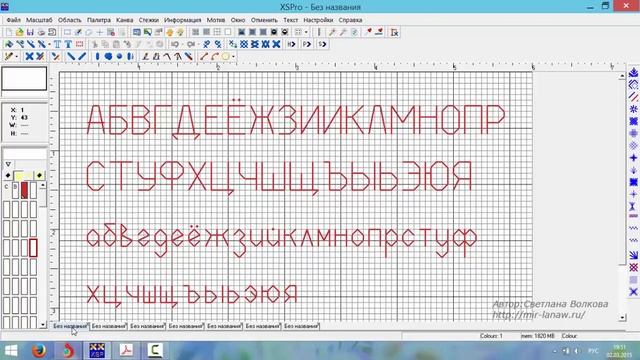Click the bold blue X stitch icon
Screen dimensions: 640x360
tap(277, 44)
